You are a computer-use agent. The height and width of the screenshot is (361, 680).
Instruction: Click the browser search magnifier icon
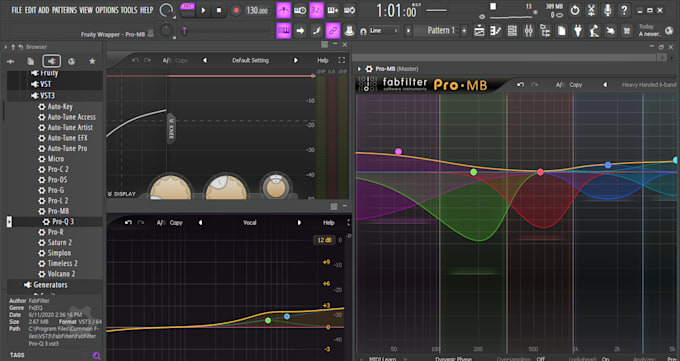(97, 355)
